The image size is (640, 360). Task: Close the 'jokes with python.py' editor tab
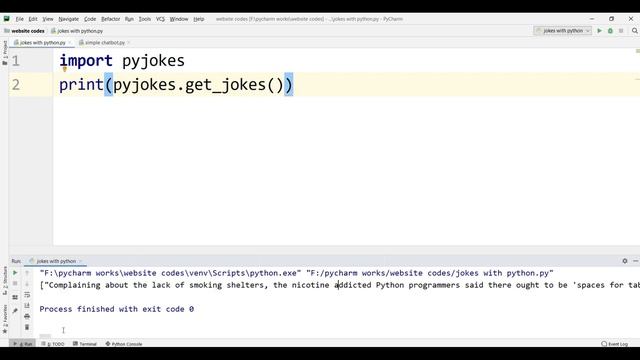pos(70,42)
